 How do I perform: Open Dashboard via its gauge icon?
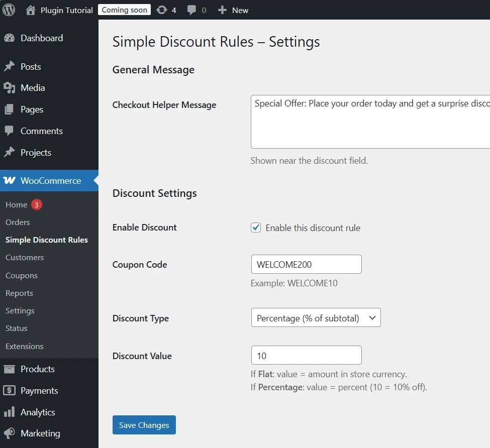9,38
